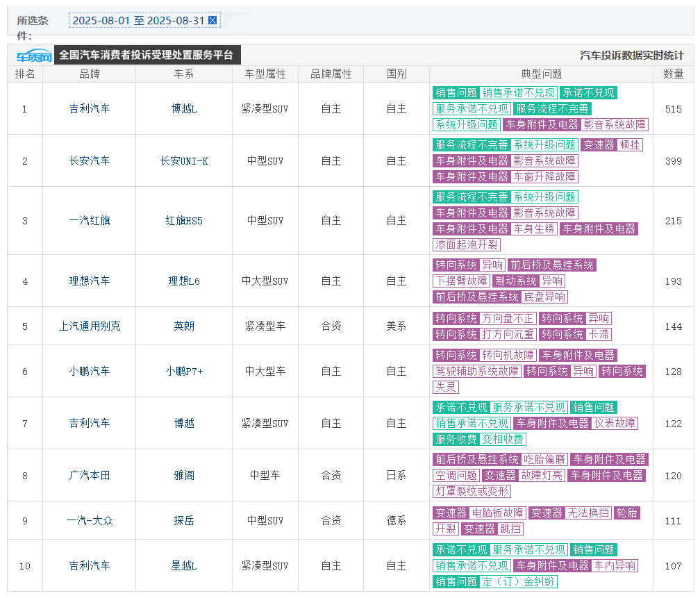Click the 典型问题 column header

(542, 74)
